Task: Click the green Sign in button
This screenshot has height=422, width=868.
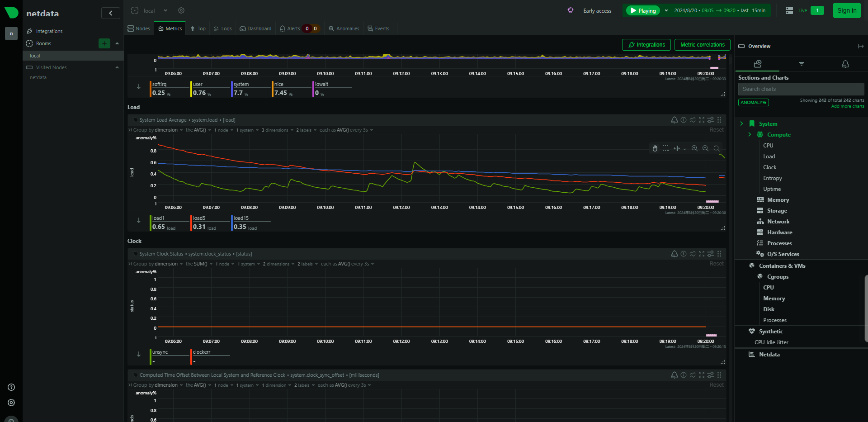Action: [x=846, y=10]
